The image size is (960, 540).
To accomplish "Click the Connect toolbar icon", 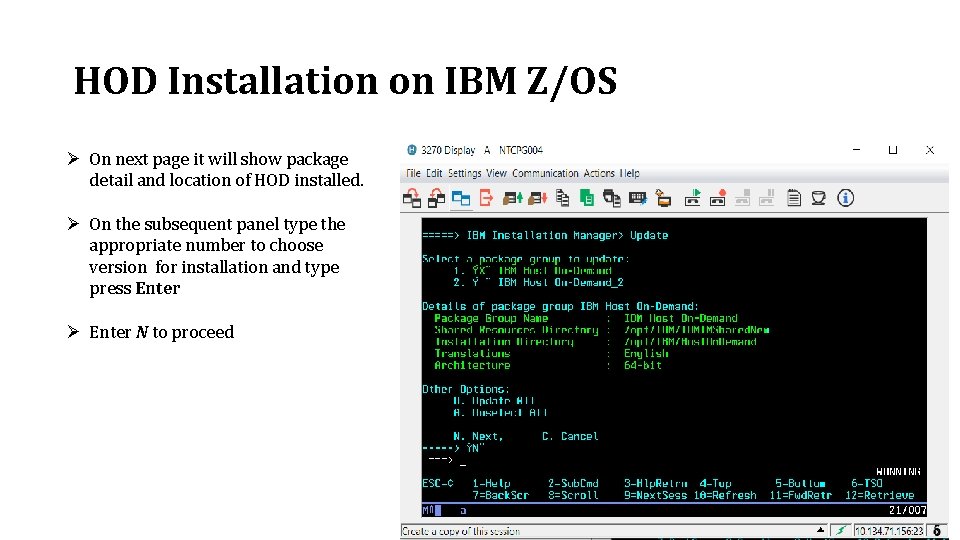I will [x=411, y=198].
